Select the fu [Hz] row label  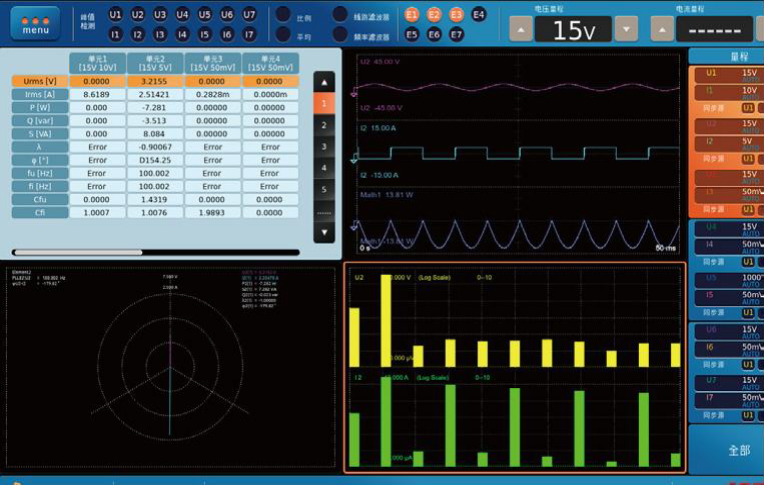pos(40,173)
